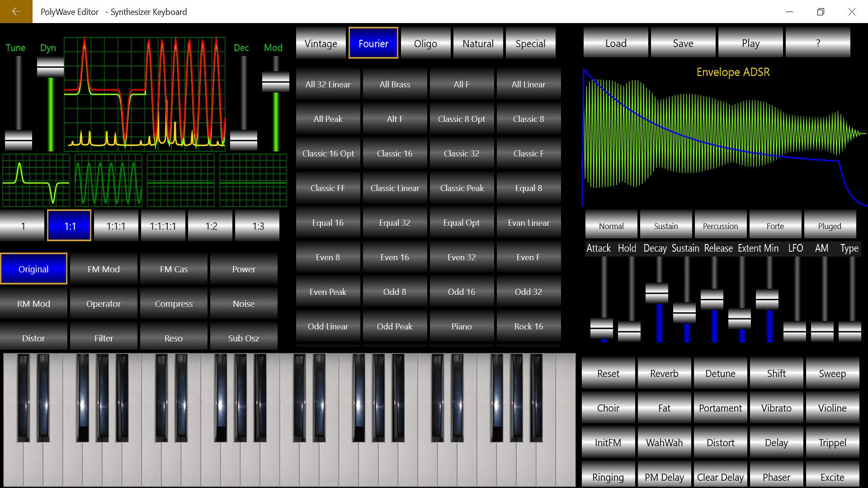The image size is (868, 488).
Task: Apply the Percussion envelope preset
Action: 720,225
